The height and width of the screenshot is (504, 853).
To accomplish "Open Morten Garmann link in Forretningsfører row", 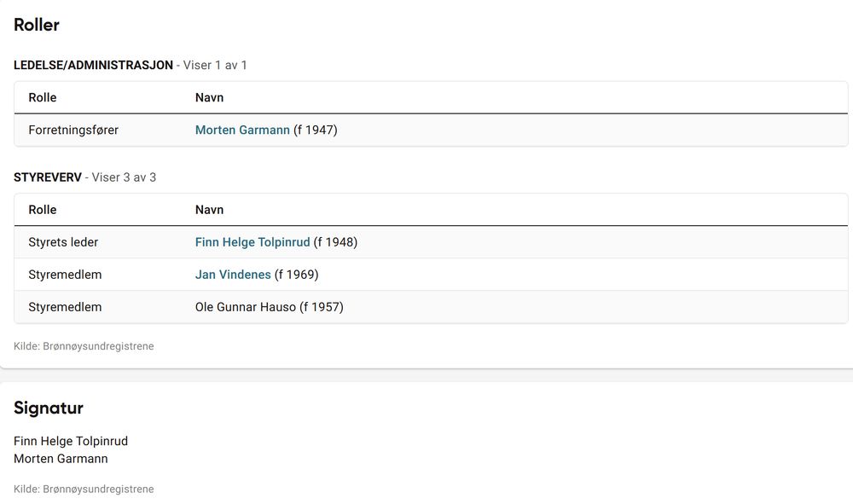I will (242, 130).
